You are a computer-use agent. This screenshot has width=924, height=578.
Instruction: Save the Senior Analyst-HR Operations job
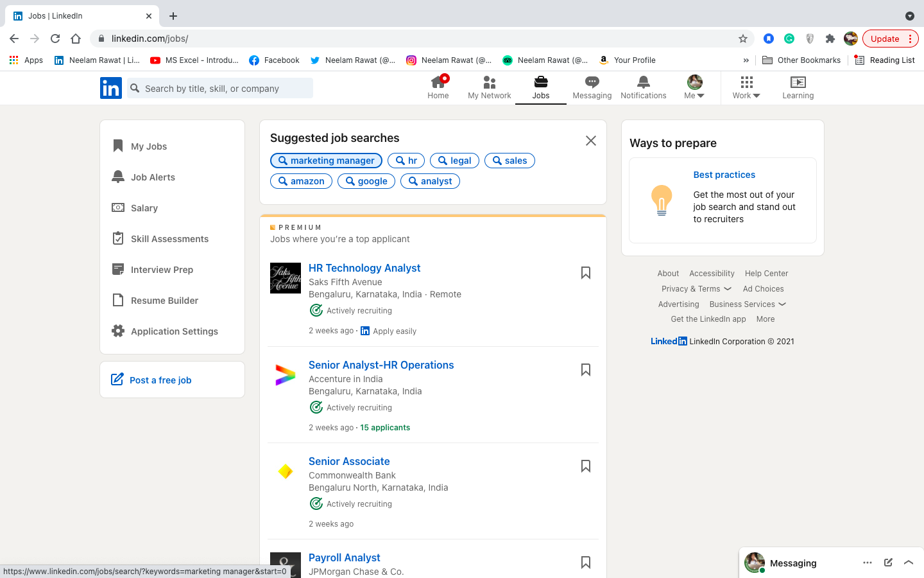(586, 370)
